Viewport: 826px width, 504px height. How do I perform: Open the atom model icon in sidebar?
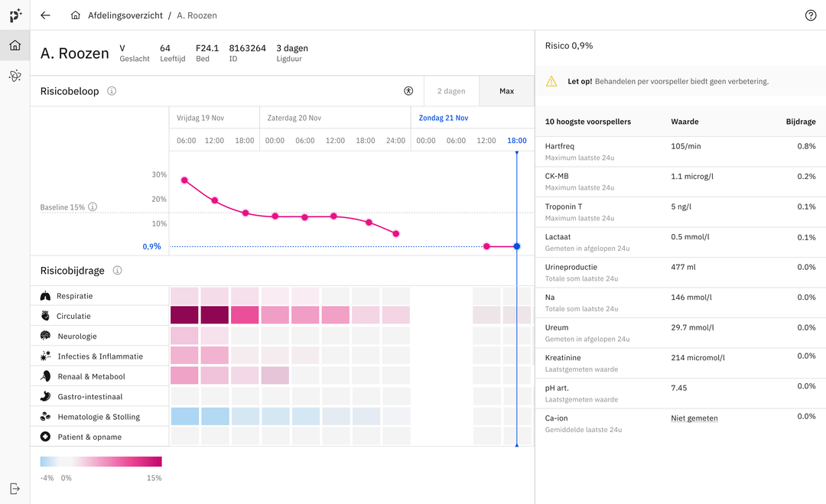point(15,76)
